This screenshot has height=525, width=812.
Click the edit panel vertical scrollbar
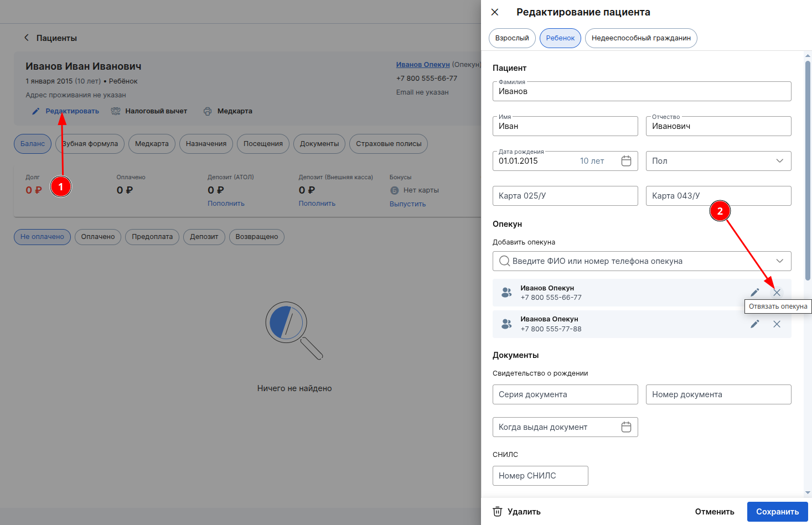[x=808, y=170]
